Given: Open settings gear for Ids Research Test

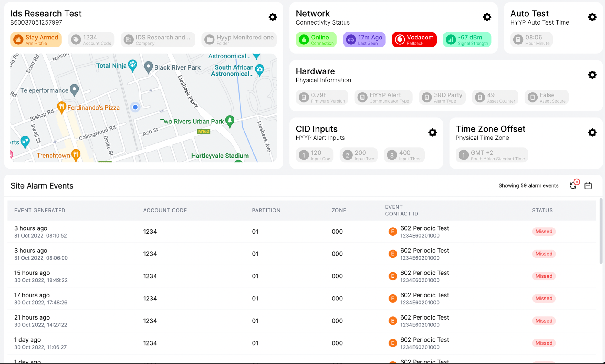Looking at the screenshot, I should point(273,17).
